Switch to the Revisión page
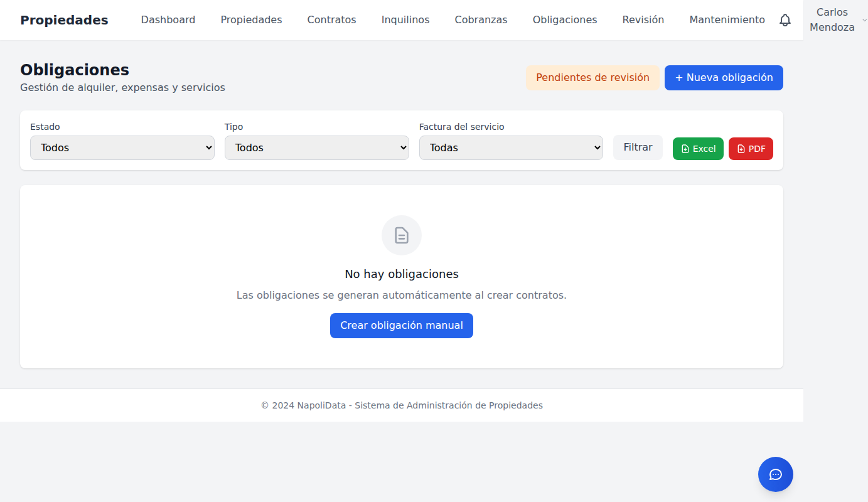The width and height of the screenshot is (868, 502). 643,19
